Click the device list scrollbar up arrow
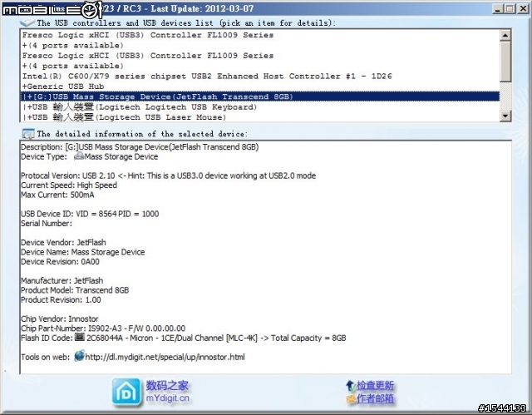This screenshot has width=532, height=415. click(x=505, y=35)
